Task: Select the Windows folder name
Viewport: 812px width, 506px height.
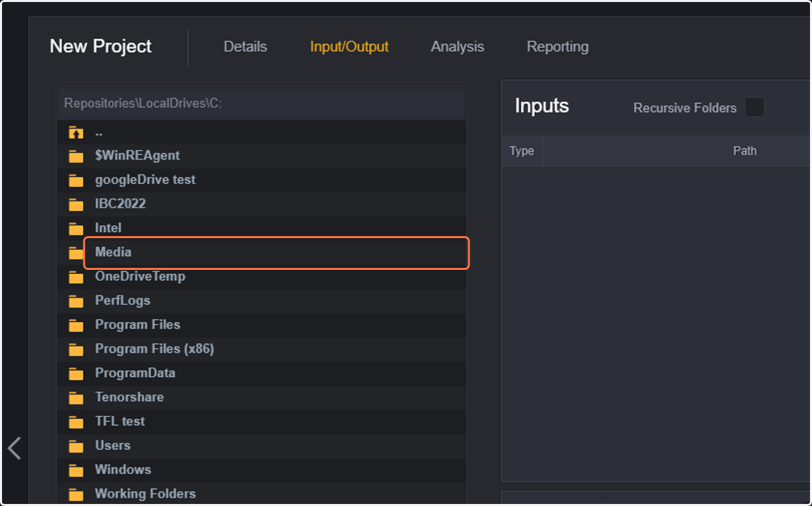Action: coord(122,469)
